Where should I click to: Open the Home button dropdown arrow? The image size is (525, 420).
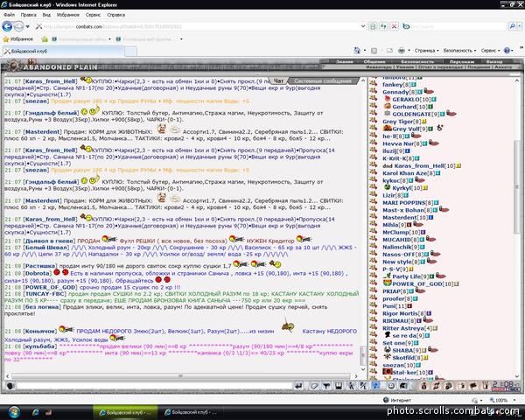click(365, 51)
